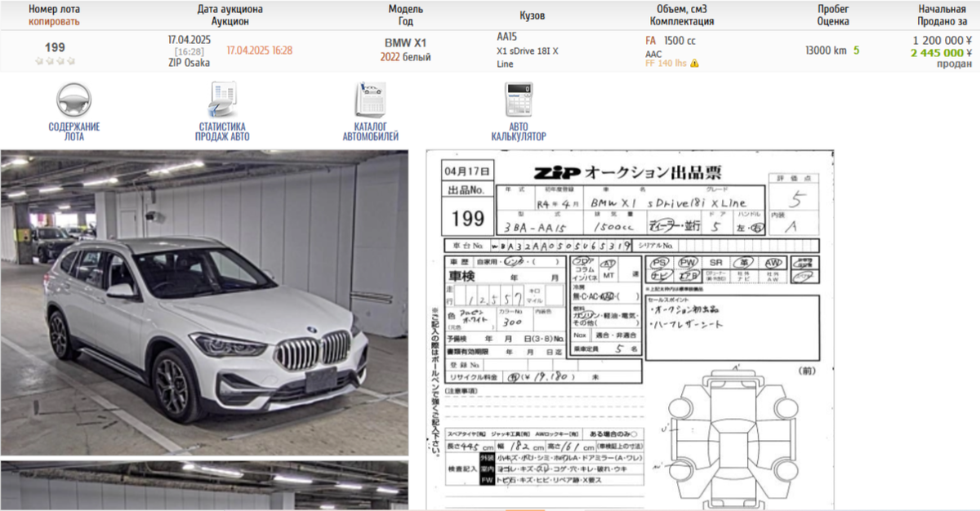Click the Авто калькулятор label
Screen dimensions: 980x511
[x=519, y=131]
